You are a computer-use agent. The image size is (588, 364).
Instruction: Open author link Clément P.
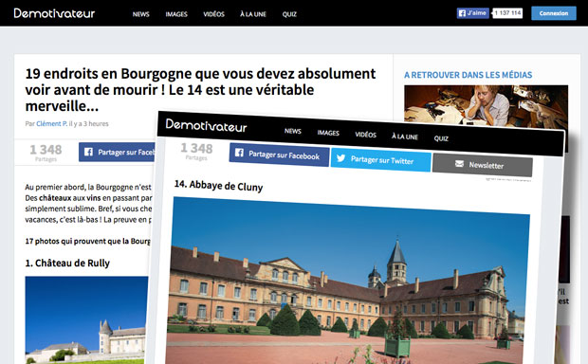52,124
